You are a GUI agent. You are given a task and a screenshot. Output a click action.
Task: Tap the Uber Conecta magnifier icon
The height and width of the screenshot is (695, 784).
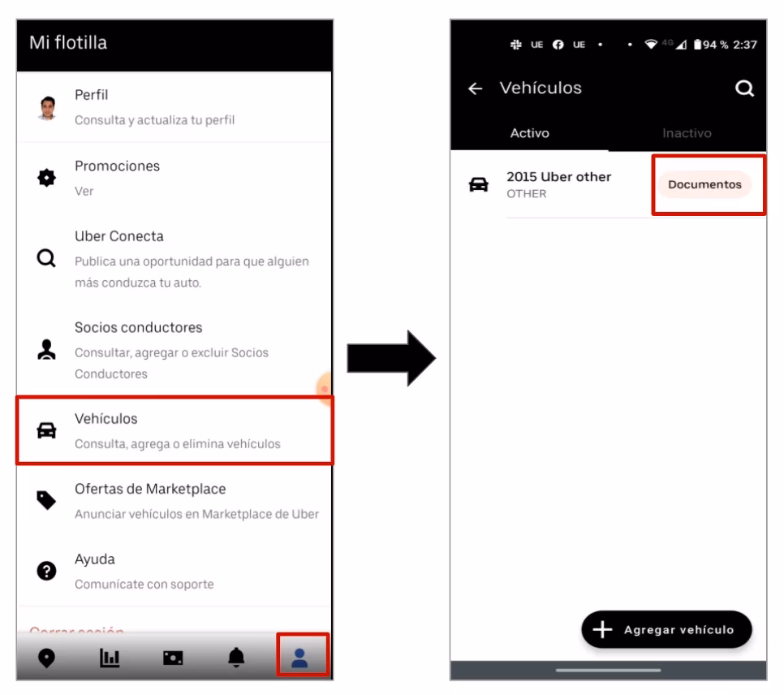46,259
